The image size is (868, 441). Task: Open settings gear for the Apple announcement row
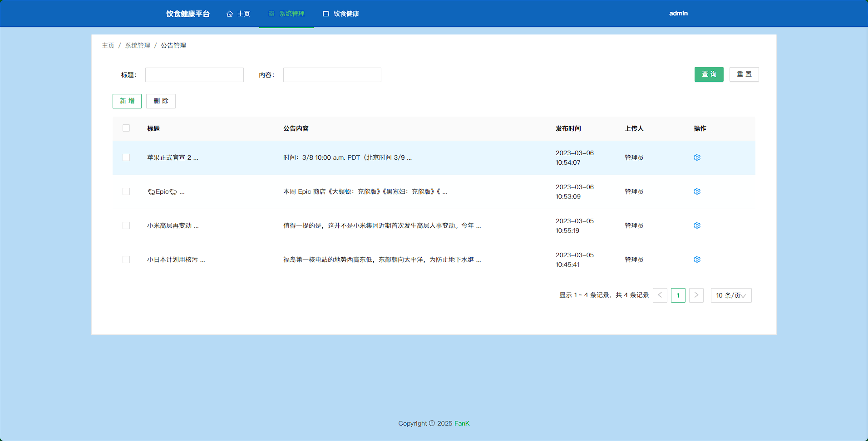click(697, 157)
